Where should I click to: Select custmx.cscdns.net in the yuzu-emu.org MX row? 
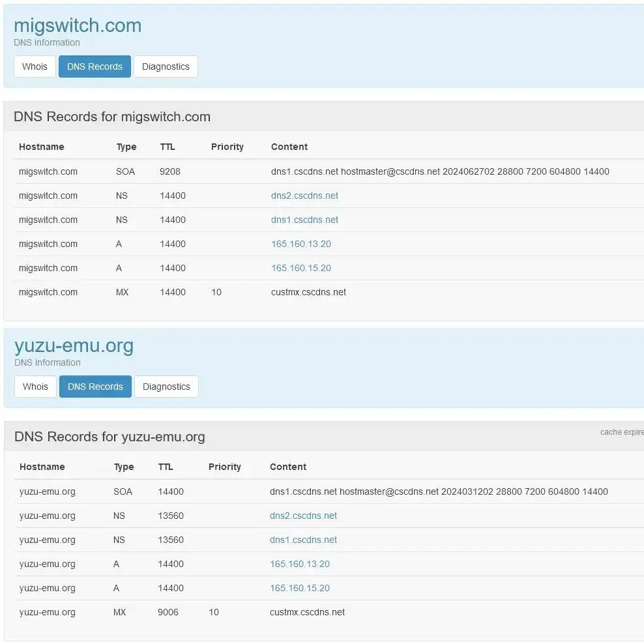pos(307,612)
